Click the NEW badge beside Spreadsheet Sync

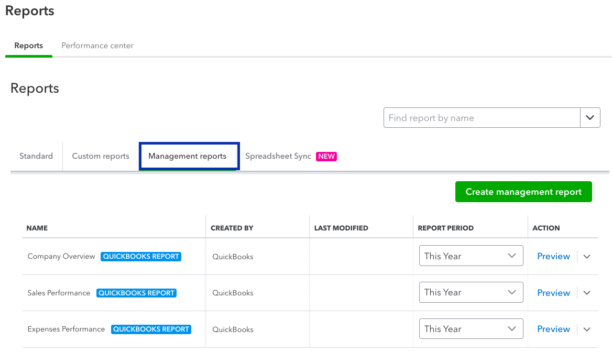tap(326, 157)
